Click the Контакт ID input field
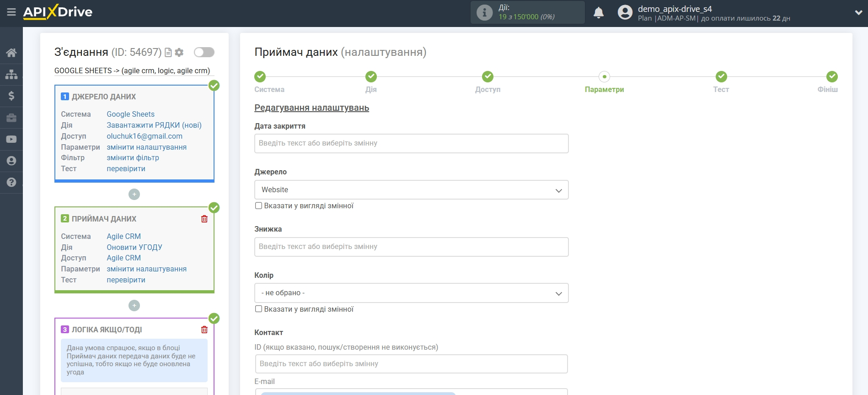 [412, 364]
